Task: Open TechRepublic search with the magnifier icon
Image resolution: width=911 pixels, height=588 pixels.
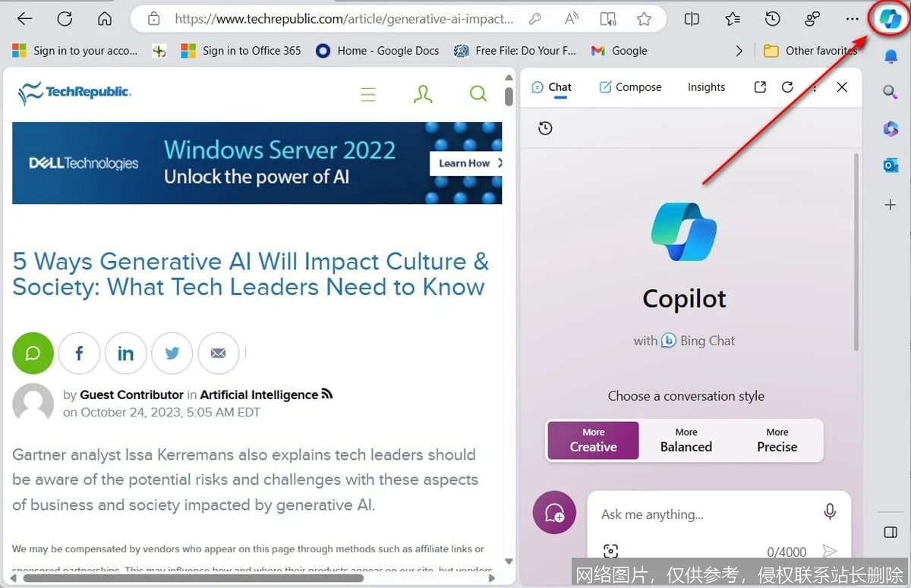Action: point(478,93)
